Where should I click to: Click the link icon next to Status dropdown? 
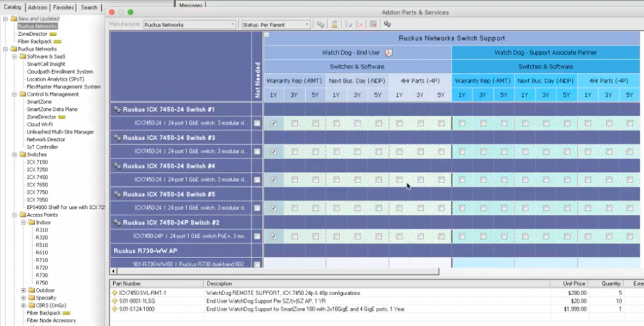click(x=321, y=25)
